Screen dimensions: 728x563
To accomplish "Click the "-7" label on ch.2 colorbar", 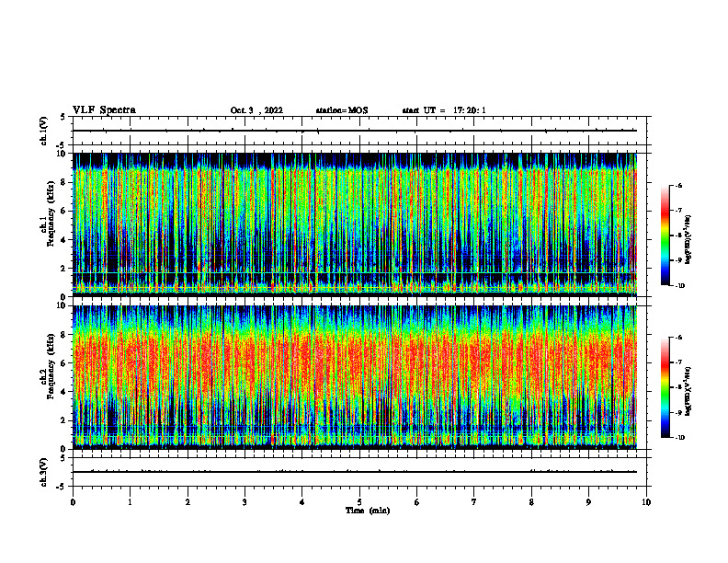I will (678, 362).
